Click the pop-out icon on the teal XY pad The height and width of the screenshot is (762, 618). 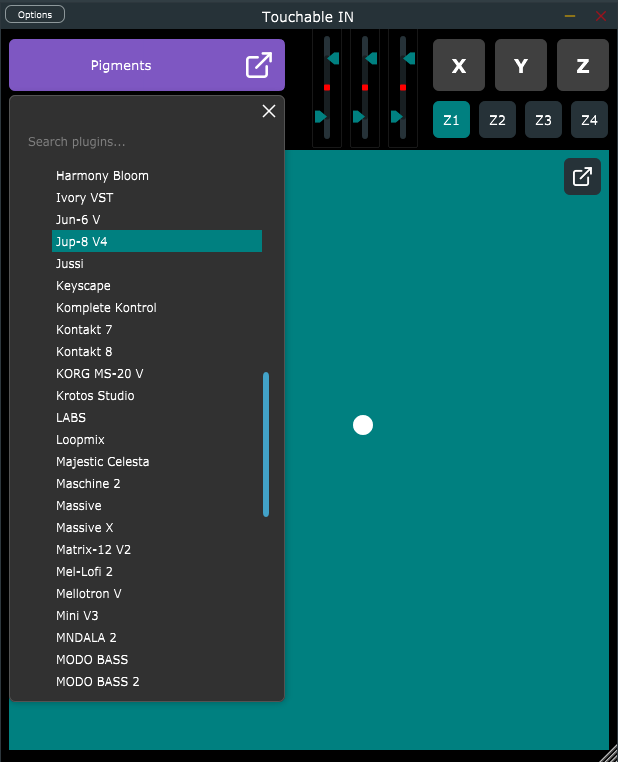582,177
